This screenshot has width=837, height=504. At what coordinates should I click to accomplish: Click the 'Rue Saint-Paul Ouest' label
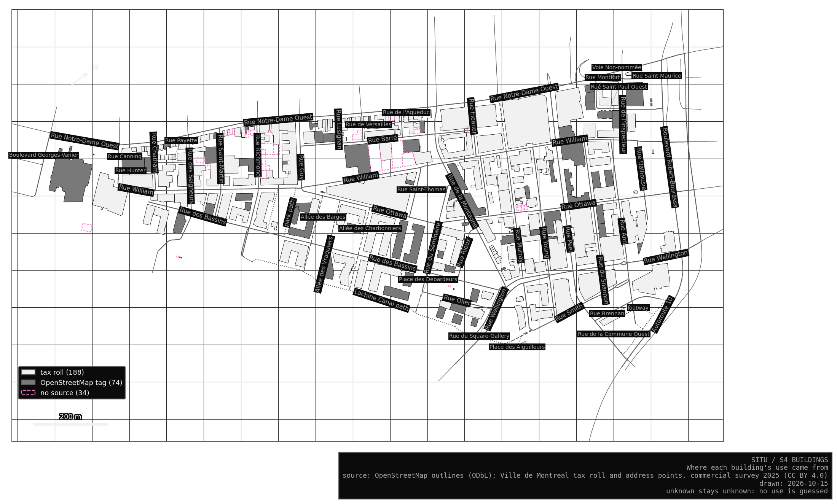pos(619,87)
